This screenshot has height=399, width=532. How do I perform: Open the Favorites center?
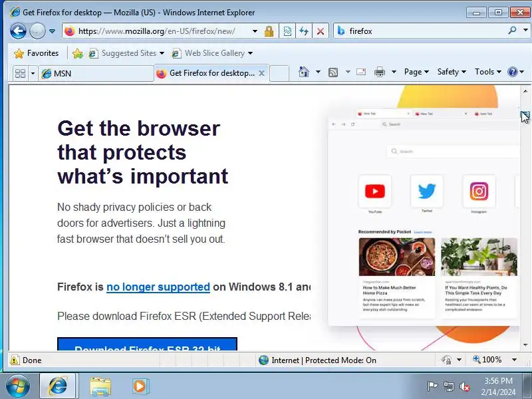[x=36, y=53]
